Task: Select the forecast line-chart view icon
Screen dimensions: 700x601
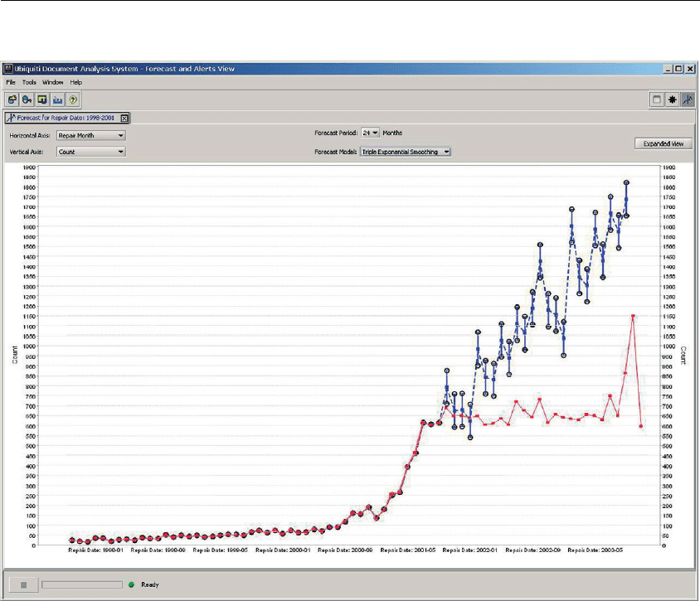Action: [688, 99]
